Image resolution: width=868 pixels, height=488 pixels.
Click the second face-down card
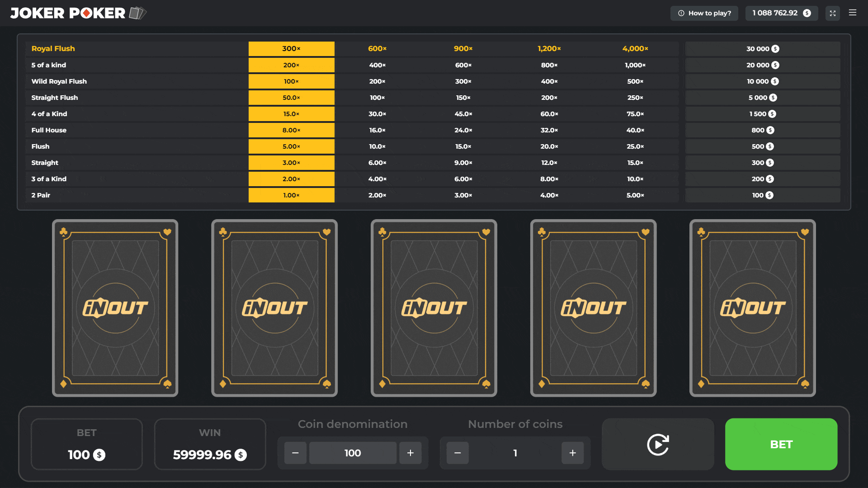click(x=274, y=308)
